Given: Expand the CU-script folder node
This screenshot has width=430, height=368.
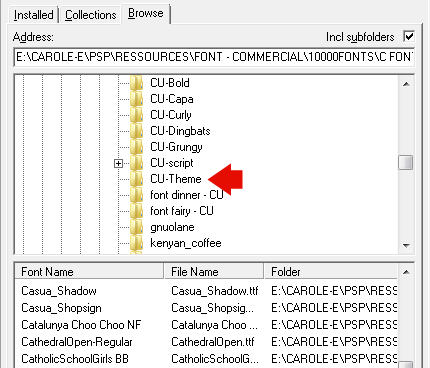Looking at the screenshot, I should coord(118,163).
